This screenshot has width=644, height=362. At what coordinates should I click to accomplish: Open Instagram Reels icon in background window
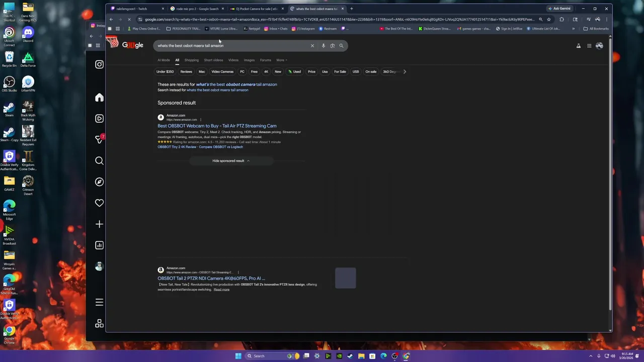[99, 119]
